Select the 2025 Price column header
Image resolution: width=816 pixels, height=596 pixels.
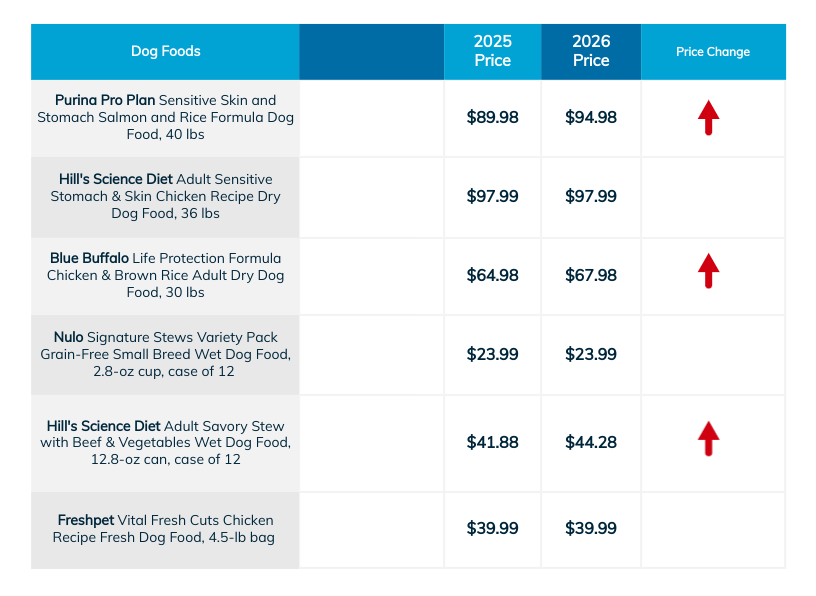pos(492,51)
